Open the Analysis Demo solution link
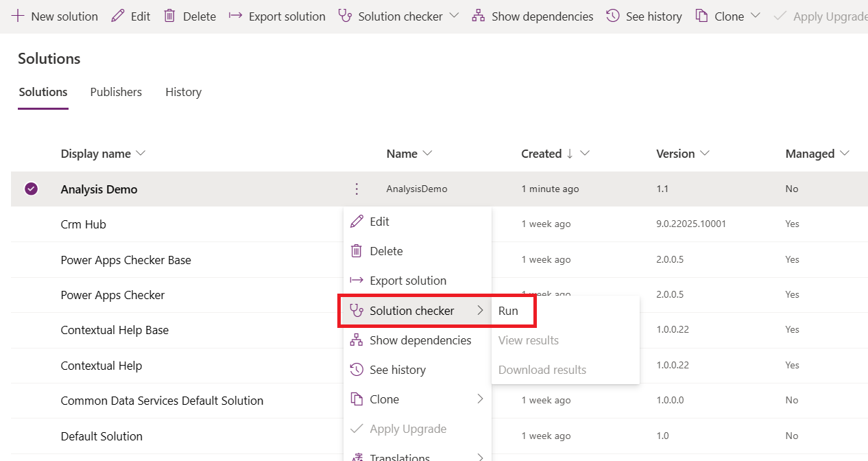 (99, 189)
